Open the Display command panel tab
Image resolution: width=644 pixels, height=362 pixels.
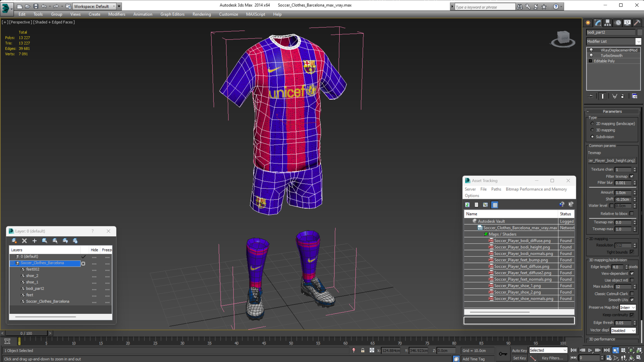coord(627,23)
